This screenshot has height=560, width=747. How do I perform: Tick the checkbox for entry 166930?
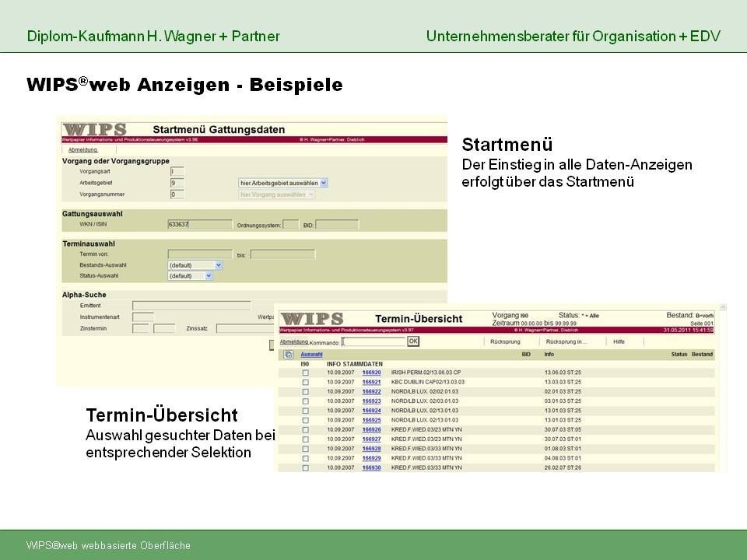click(x=305, y=468)
